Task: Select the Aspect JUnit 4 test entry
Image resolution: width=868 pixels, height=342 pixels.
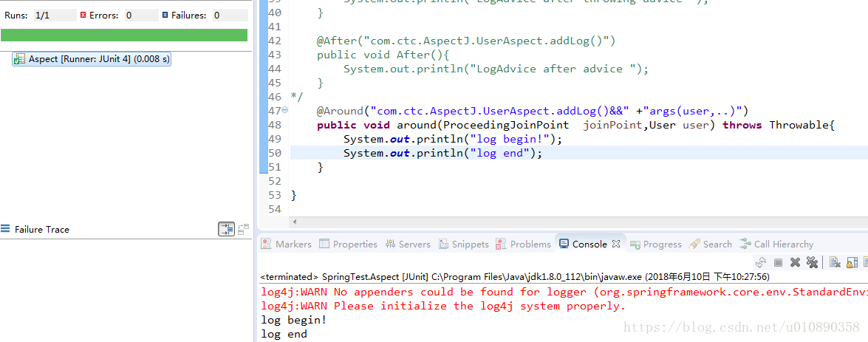Action: tap(92, 59)
